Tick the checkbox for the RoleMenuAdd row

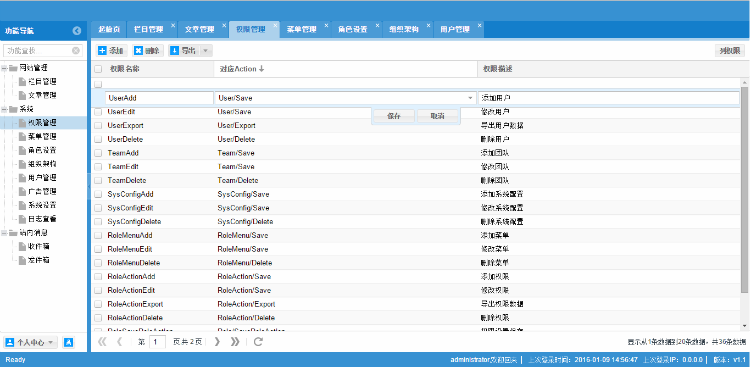click(x=98, y=235)
